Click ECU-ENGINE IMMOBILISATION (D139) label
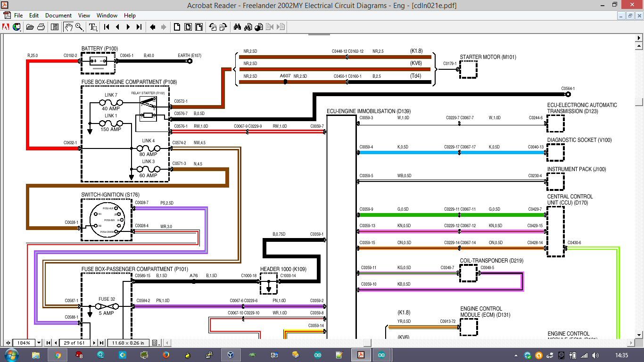Image resolution: width=644 pixels, height=362 pixels. coord(369,111)
